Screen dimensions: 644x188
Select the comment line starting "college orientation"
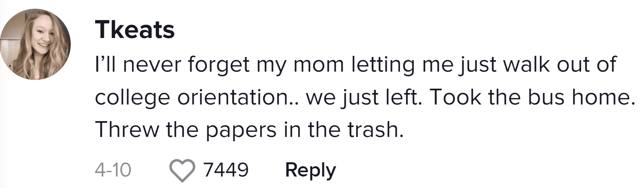365,97
